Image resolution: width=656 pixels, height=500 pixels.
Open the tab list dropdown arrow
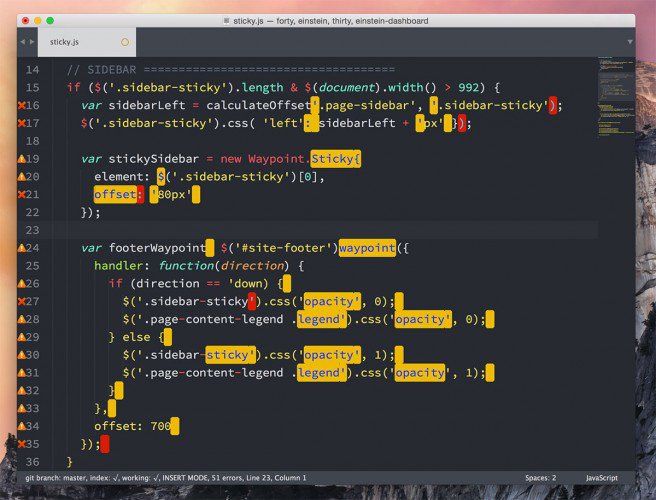tap(630, 42)
